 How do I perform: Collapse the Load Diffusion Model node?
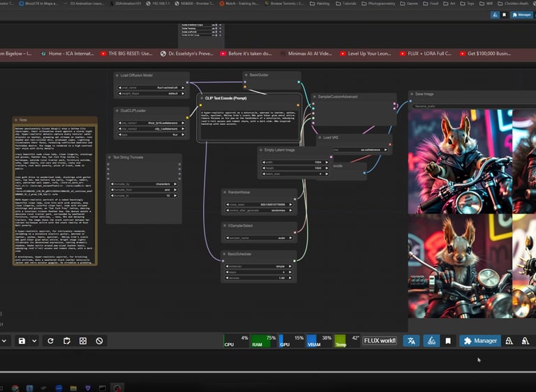117,76
